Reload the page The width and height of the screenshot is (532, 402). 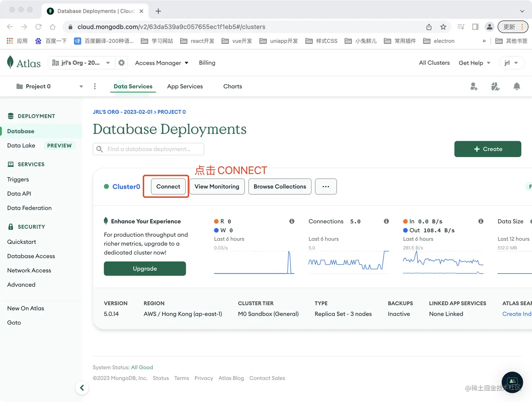[x=38, y=27]
